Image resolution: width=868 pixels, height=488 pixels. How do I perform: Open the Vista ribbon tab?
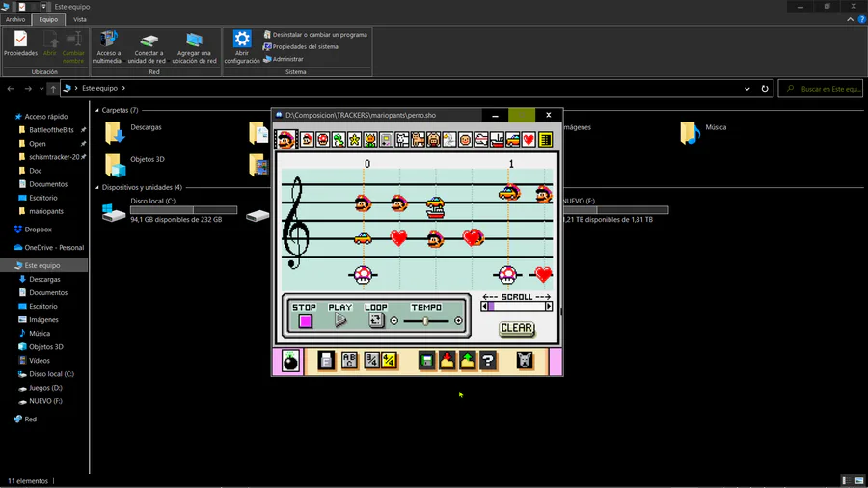(80, 19)
